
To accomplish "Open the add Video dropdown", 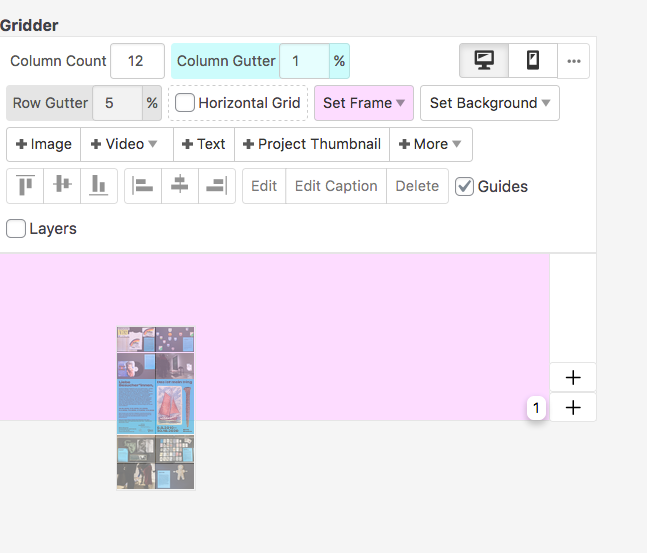I will click(125, 144).
